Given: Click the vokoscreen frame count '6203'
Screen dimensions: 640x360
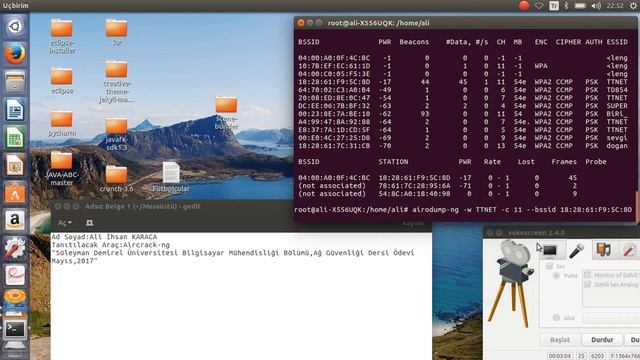Looking at the screenshot, I should click(x=597, y=356).
